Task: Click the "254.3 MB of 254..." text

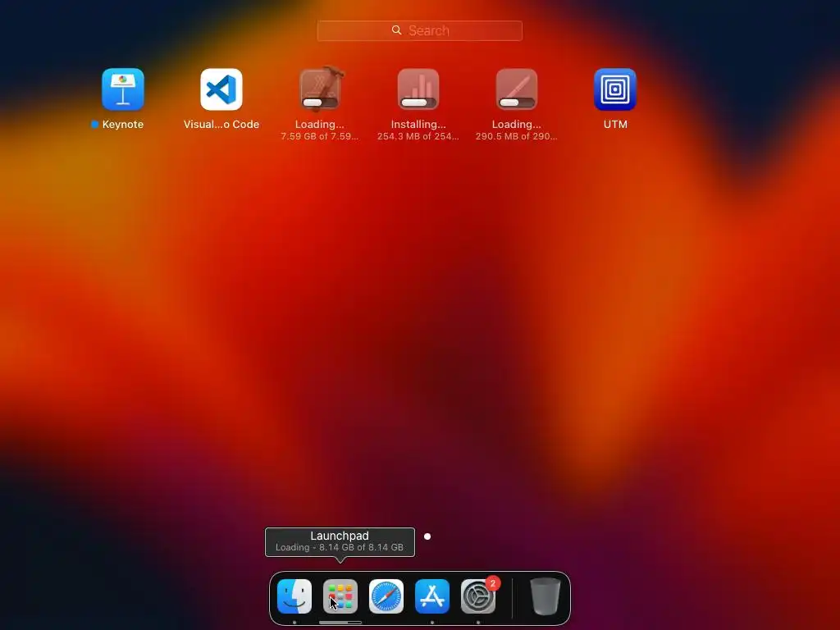Action: (418, 137)
